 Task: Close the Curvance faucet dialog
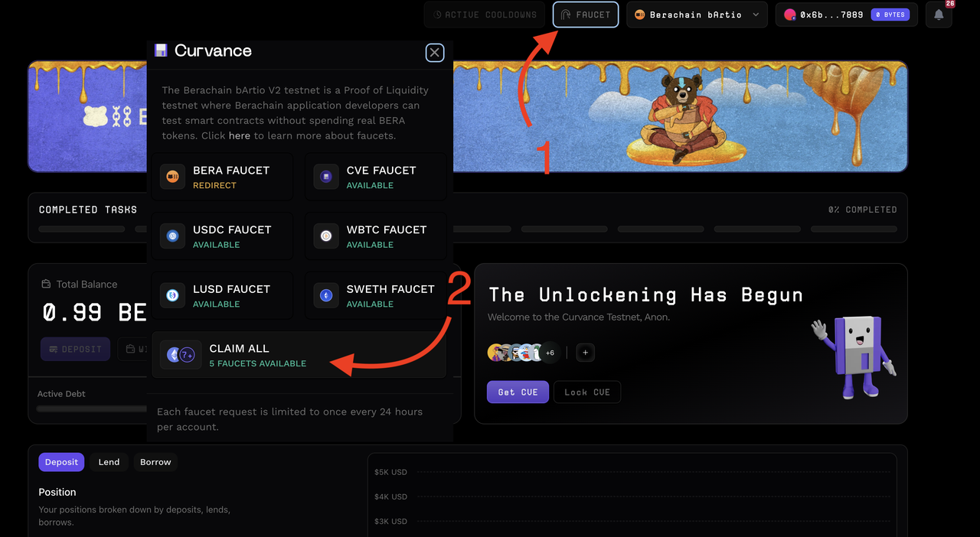coord(435,52)
